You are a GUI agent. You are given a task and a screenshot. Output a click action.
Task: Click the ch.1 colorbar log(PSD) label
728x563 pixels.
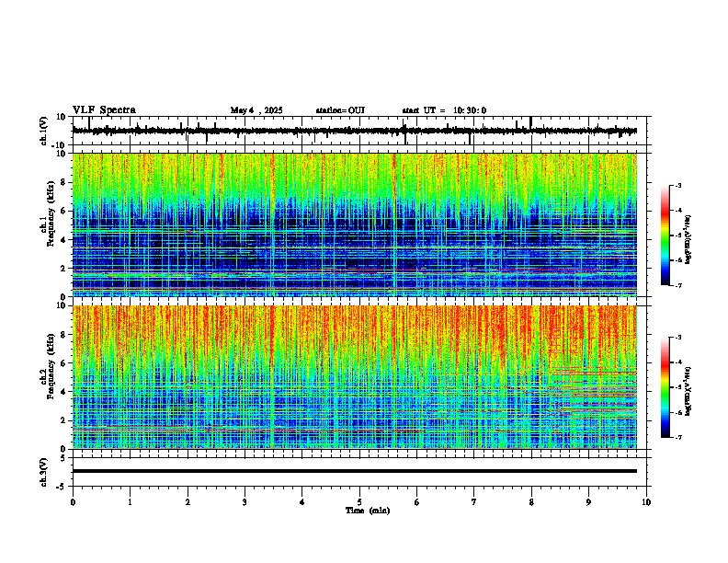pyautogui.click(x=688, y=240)
